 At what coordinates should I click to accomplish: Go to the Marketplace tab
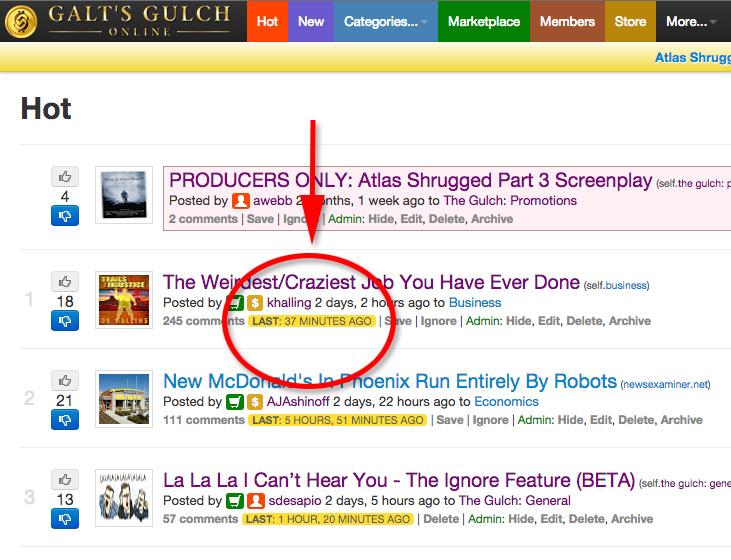[484, 21]
